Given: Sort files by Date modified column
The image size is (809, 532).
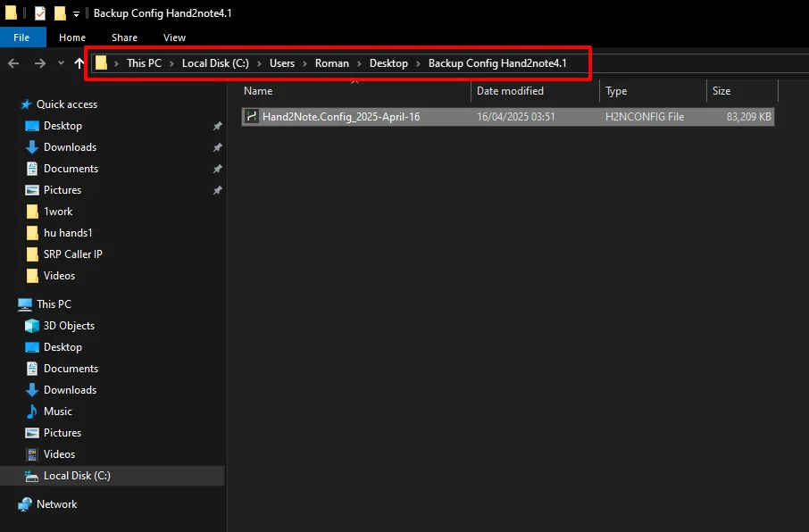Looking at the screenshot, I should click(510, 91).
